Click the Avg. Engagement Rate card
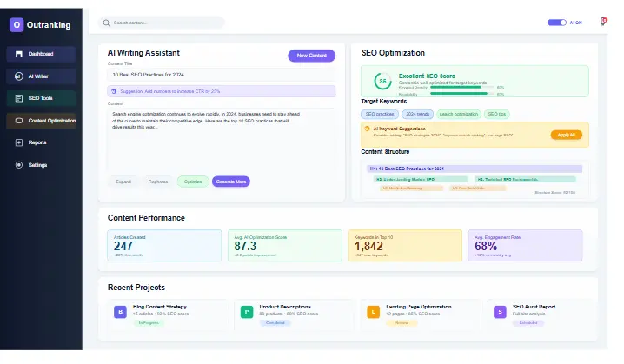The image size is (624, 364). [525, 246]
